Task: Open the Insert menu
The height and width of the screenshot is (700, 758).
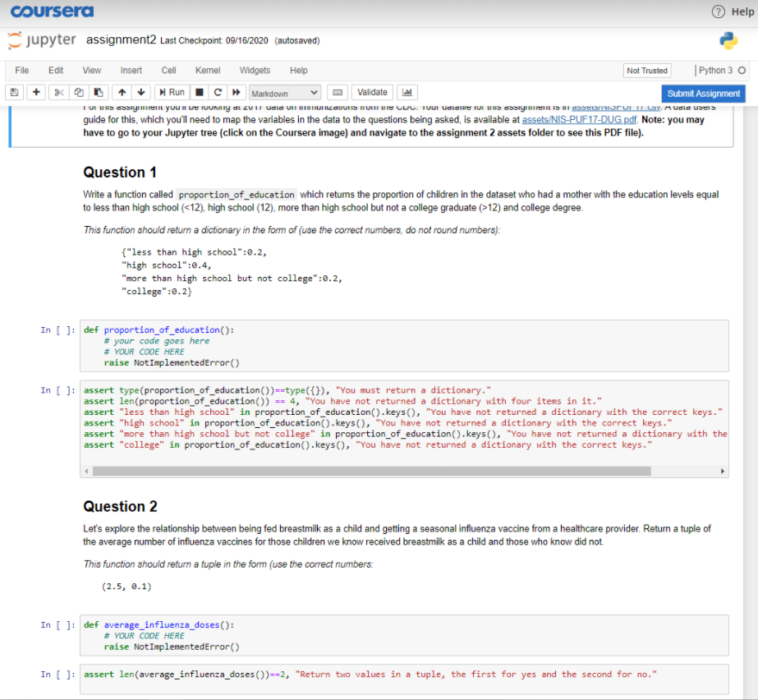Action: click(131, 71)
